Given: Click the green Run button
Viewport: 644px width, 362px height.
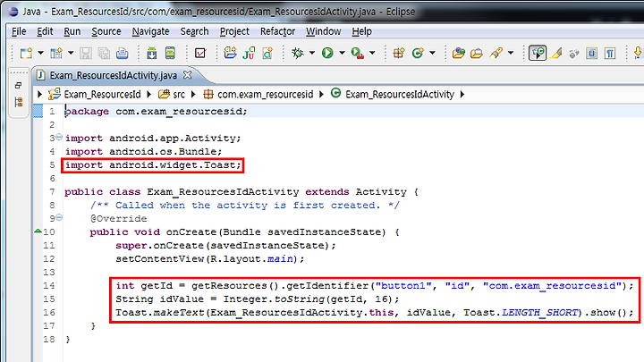Looking at the screenshot, I should (327, 53).
